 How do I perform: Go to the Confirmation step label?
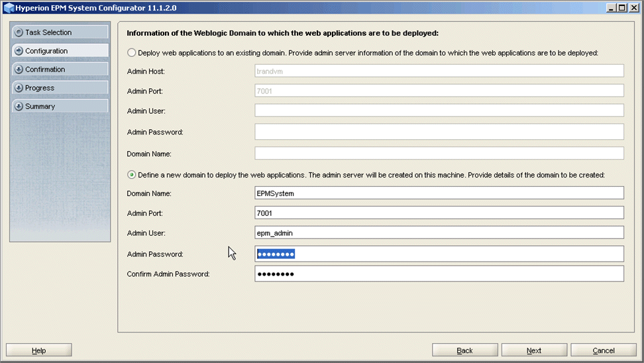pyautogui.click(x=45, y=70)
